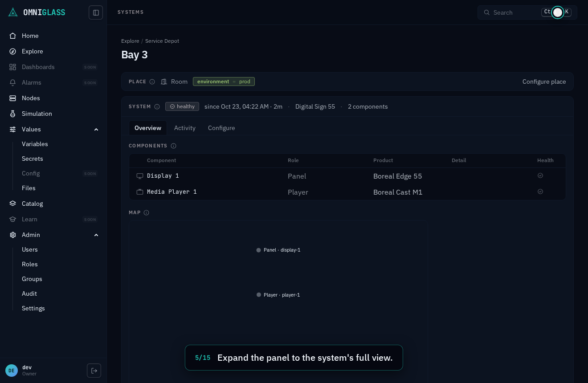Open Audit under Admin
The height and width of the screenshot is (383, 588).
click(29, 293)
